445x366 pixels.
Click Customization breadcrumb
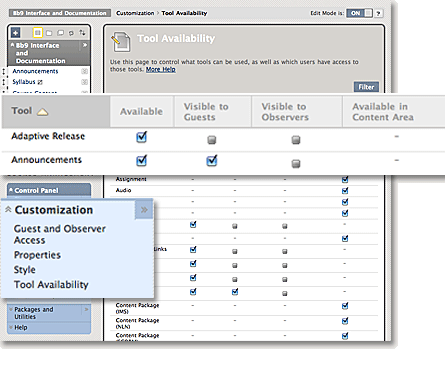[135, 13]
